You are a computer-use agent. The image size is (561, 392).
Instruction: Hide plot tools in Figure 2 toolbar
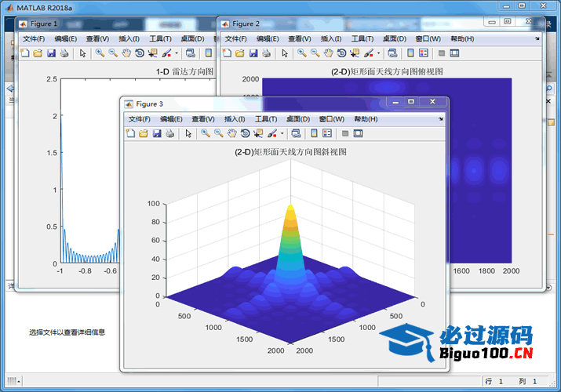(x=442, y=53)
